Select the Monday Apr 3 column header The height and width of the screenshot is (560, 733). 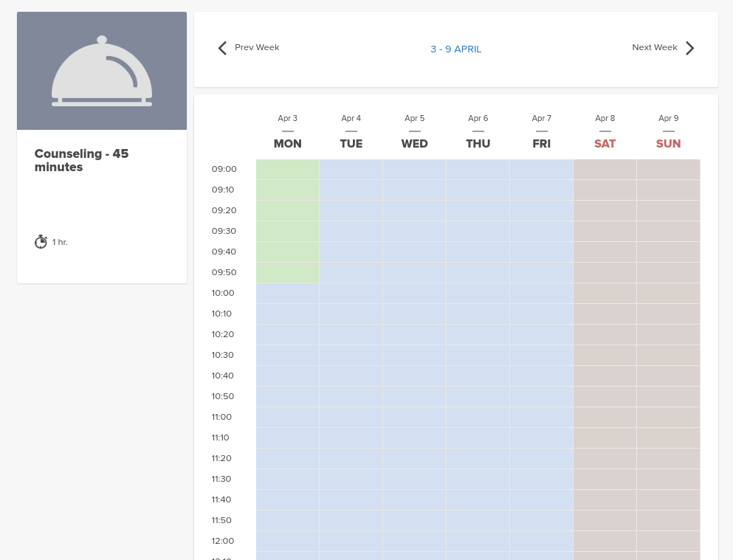point(287,134)
